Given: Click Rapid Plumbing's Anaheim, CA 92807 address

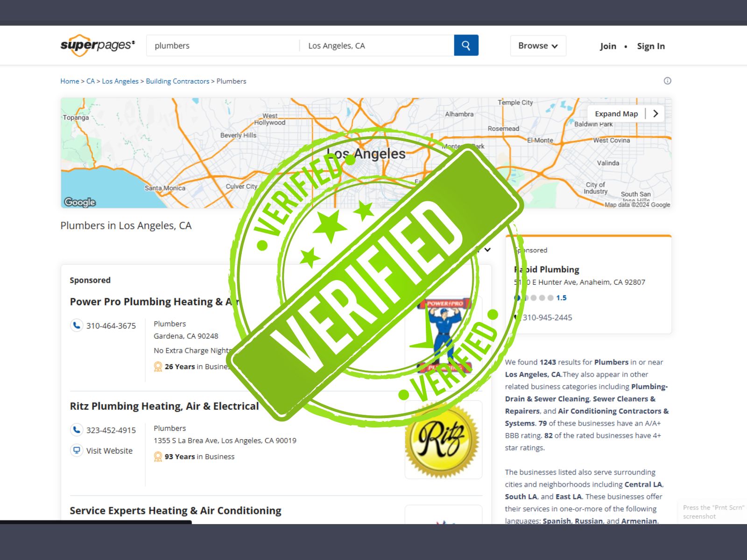Looking at the screenshot, I should pos(579,282).
